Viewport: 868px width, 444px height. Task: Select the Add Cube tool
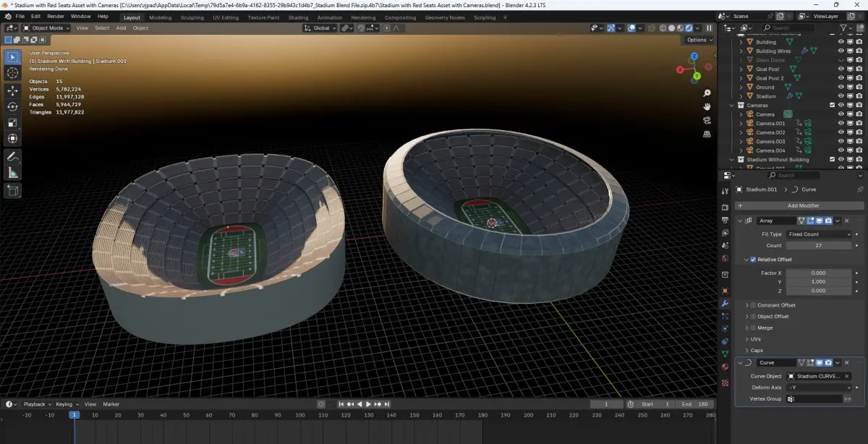[x=12, y=190]
